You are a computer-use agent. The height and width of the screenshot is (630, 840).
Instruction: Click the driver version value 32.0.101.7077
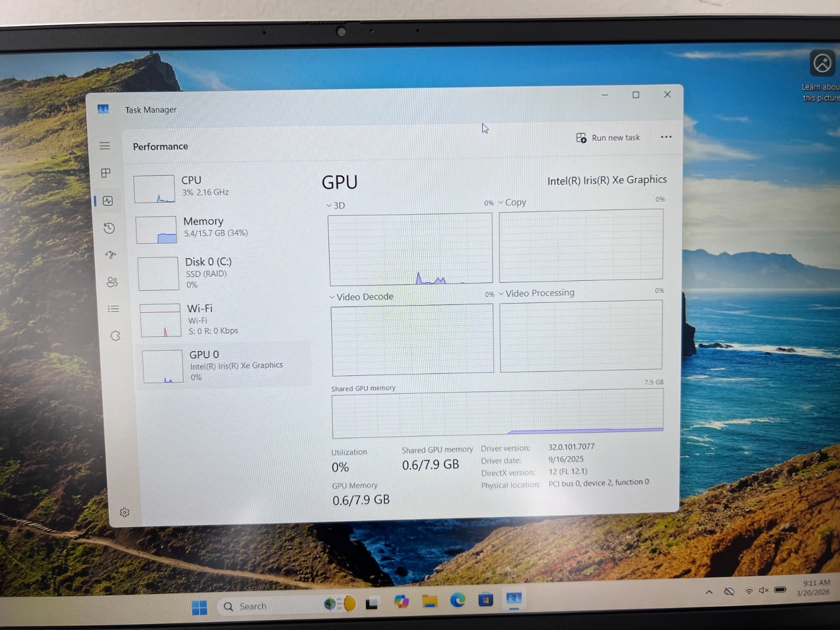571,447
